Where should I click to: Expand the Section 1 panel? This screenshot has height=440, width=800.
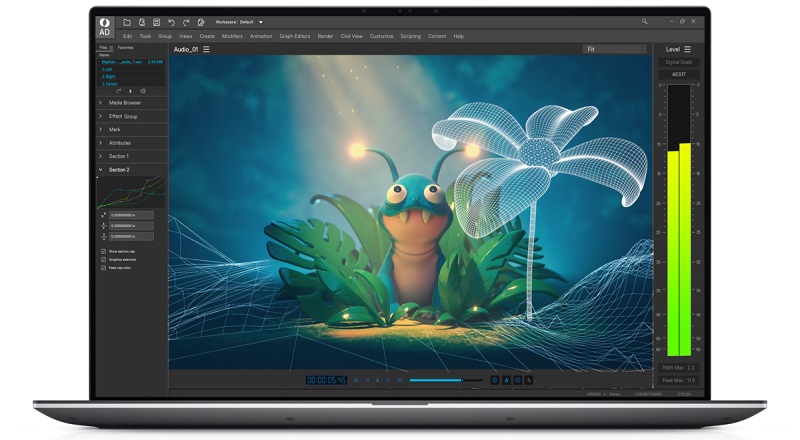point(132,156)
